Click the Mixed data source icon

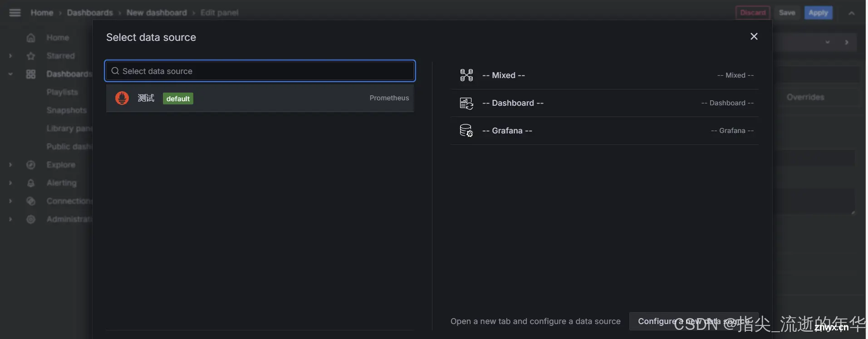(x=466, y=75)
